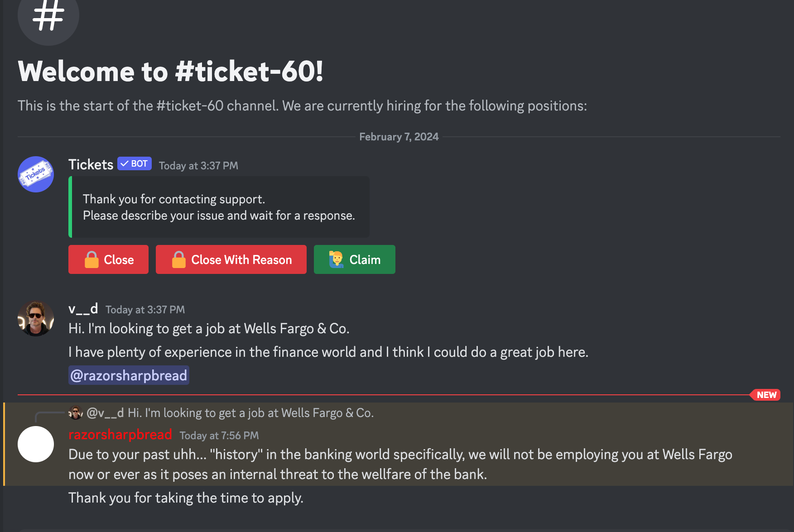
Task: Click the Tickets bot avatar
Action: coord(36,174)
